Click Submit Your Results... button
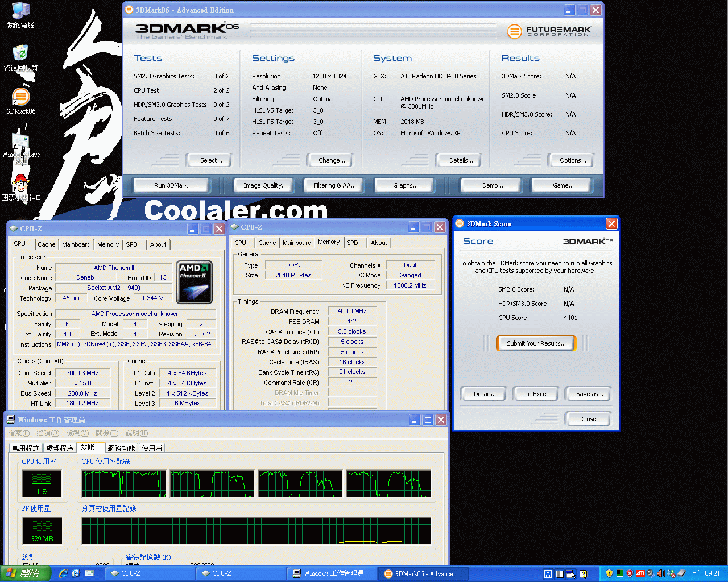 click(536, 343)
